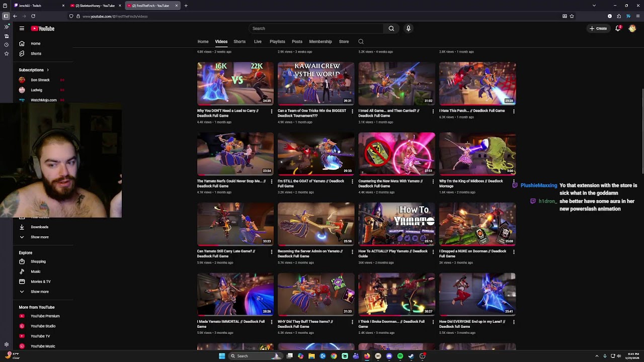The height and width of the screenshot is (362, 644).
Task: Show hidden system tray icons
Action: coord(597,356)
